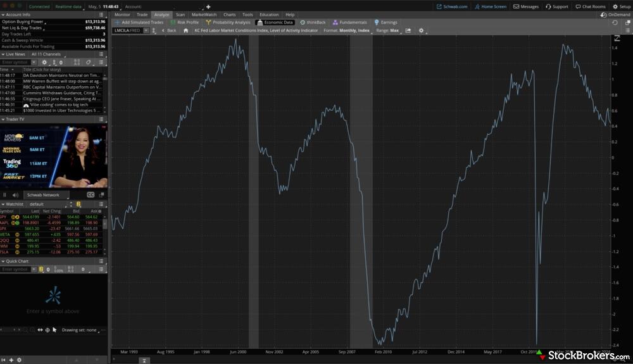Open Chat Rooms from the top bar
This screenshot has width=633, height=364.
pos(590,6)
